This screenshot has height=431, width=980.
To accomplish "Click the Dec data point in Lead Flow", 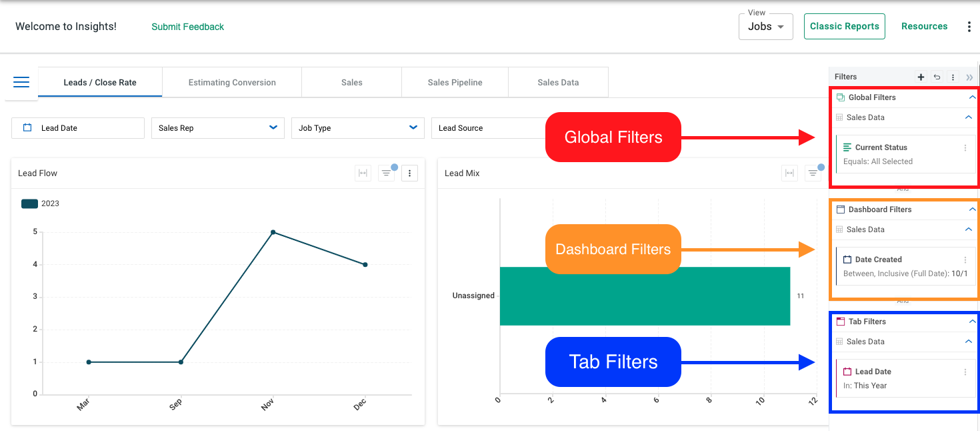I will click(365, 265).
